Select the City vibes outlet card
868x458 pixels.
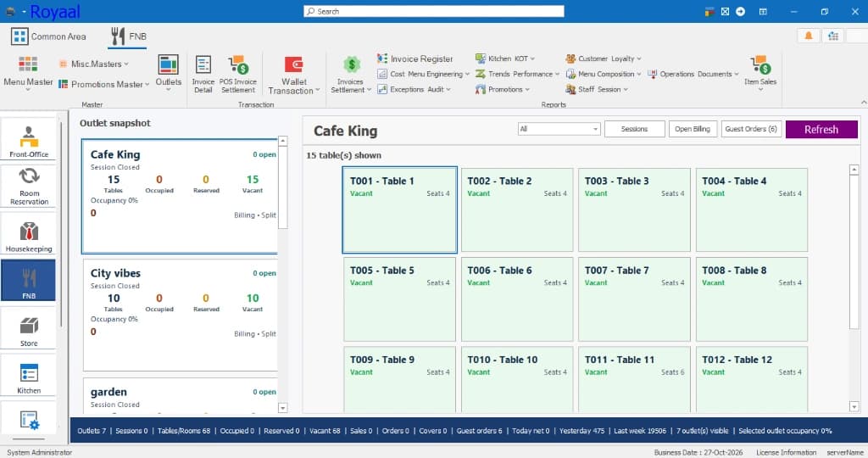click(x=180, y=315)
